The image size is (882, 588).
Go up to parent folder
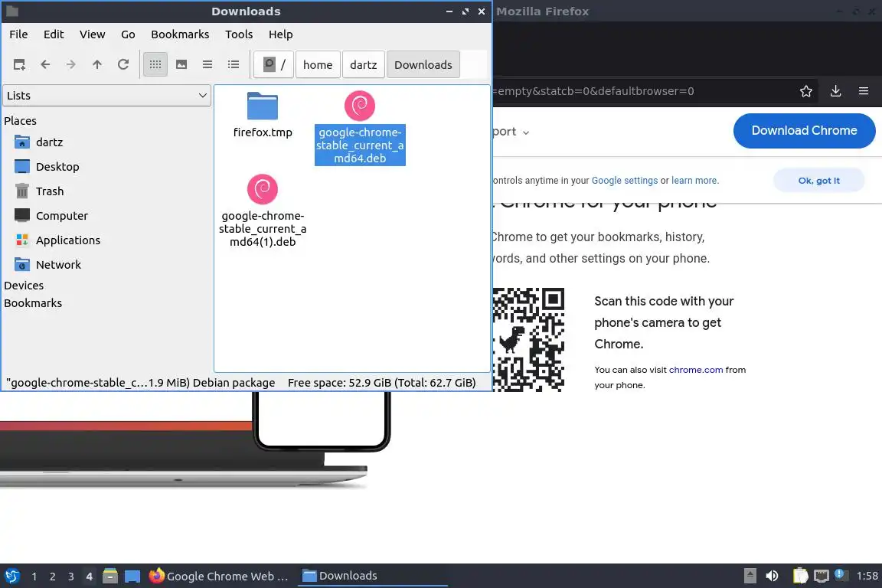pos(97,65)
